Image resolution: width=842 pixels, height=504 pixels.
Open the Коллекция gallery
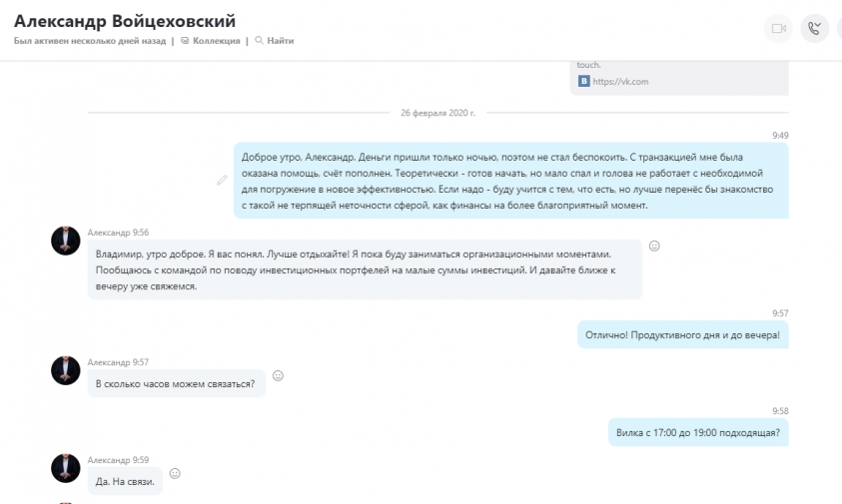(x=211, y=40)
